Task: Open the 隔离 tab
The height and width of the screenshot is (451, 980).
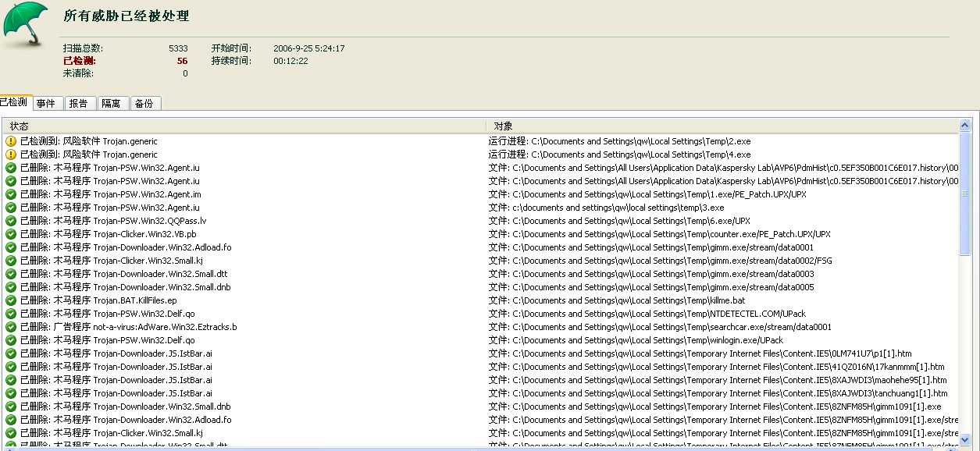Action: point(112,103)
